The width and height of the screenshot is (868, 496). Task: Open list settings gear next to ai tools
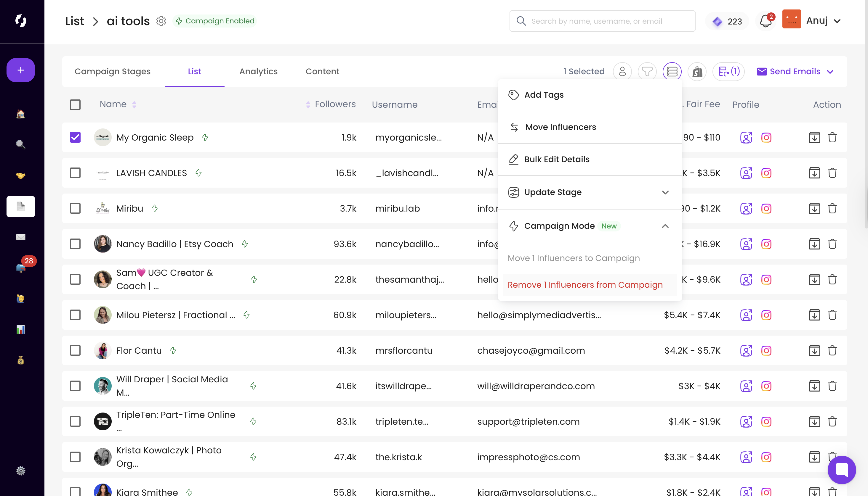[x=161, y=21]
